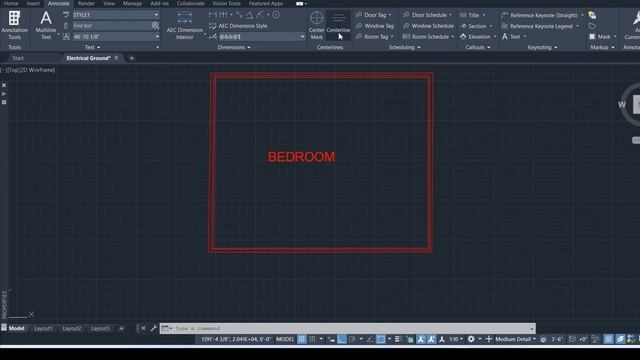Expand the Text panel
640x360 pixels.
pos(92,47)
